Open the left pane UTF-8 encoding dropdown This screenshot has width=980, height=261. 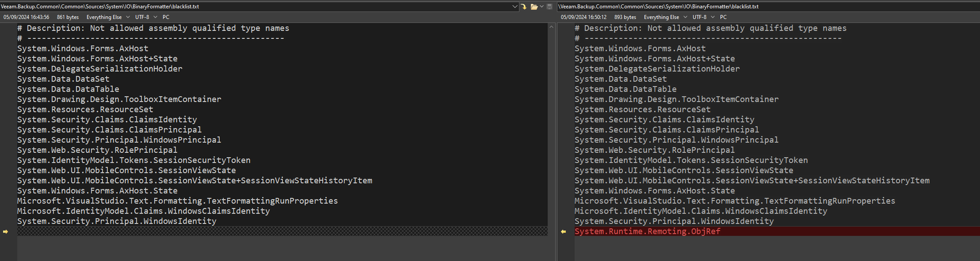146,17
